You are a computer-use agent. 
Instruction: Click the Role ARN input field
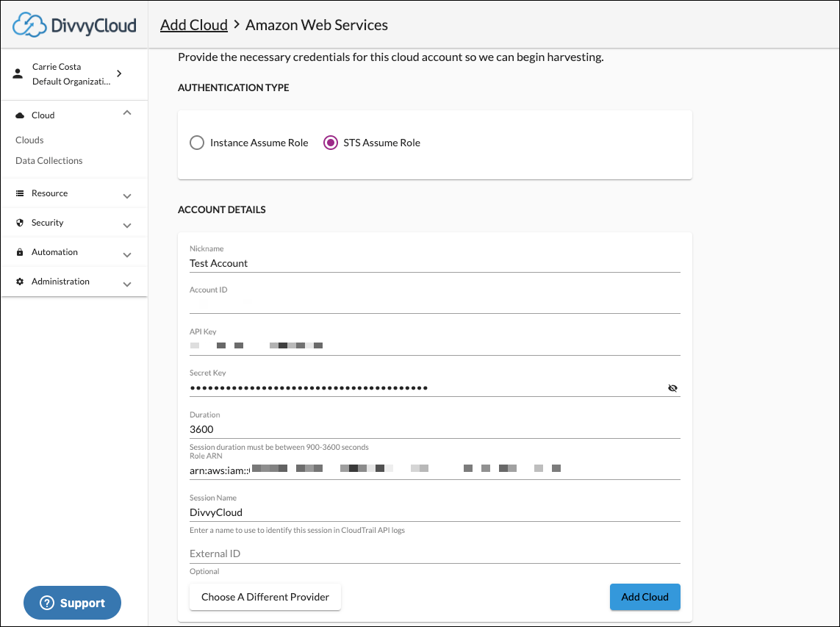tap(435, 470)
